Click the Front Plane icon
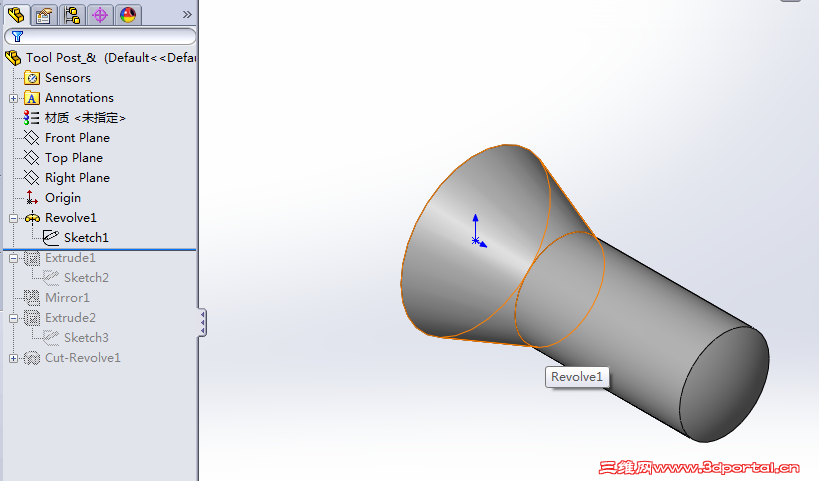Viewport: 819px width, 481px height. pos(32,138)
